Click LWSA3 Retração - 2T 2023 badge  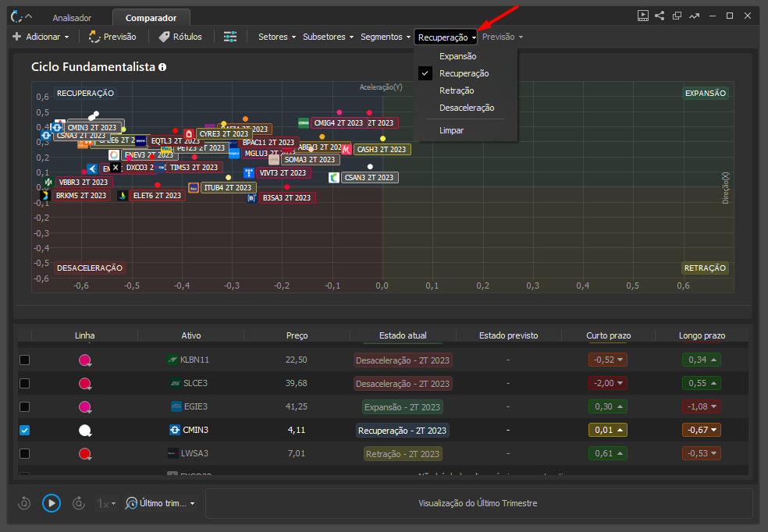(x=403, y=454)
